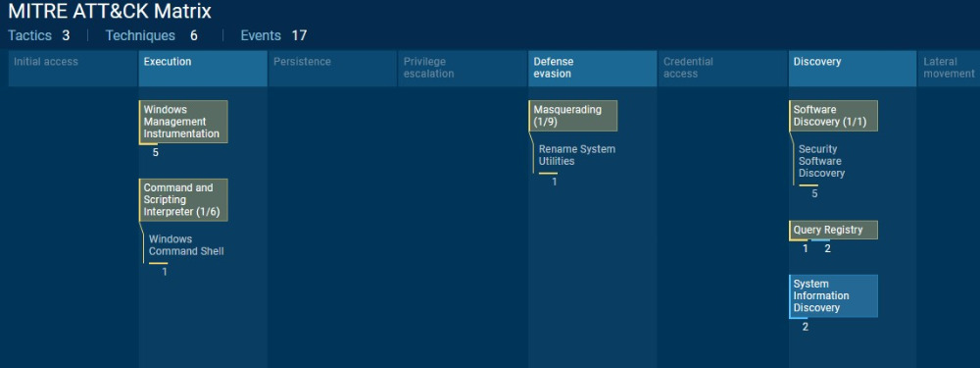Image resolution: width=980 pixels, height=368 pixels.
Task: Click the Techniques 6 summary counter
Action: click(x=151, y=35)
